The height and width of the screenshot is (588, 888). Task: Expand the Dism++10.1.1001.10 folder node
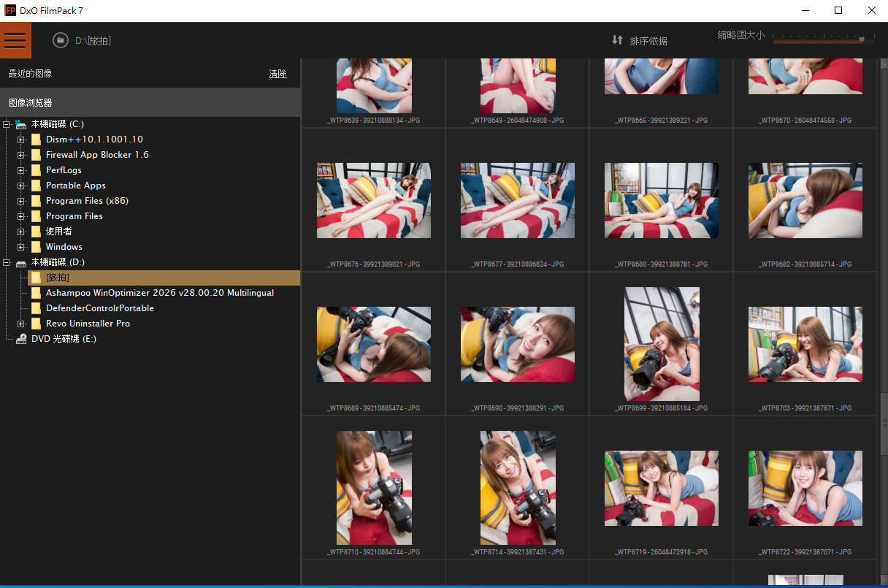[21, 140]
